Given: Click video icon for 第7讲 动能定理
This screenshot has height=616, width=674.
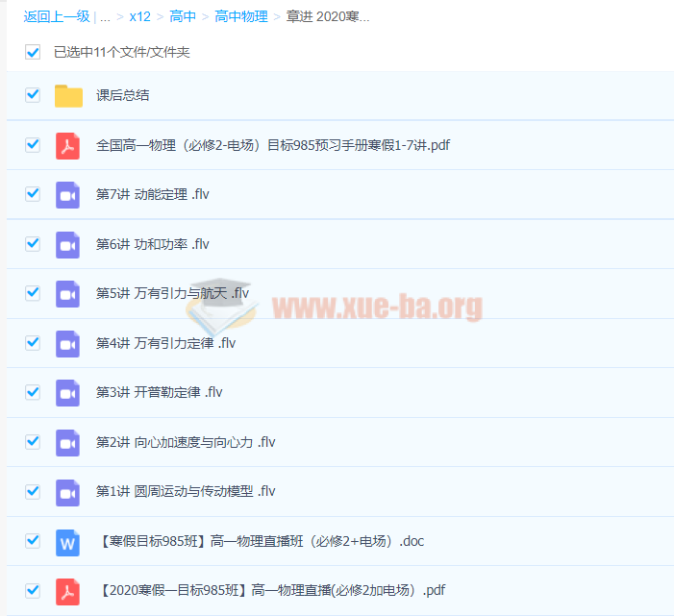Looking at the screenshot, I should point(67,194).
